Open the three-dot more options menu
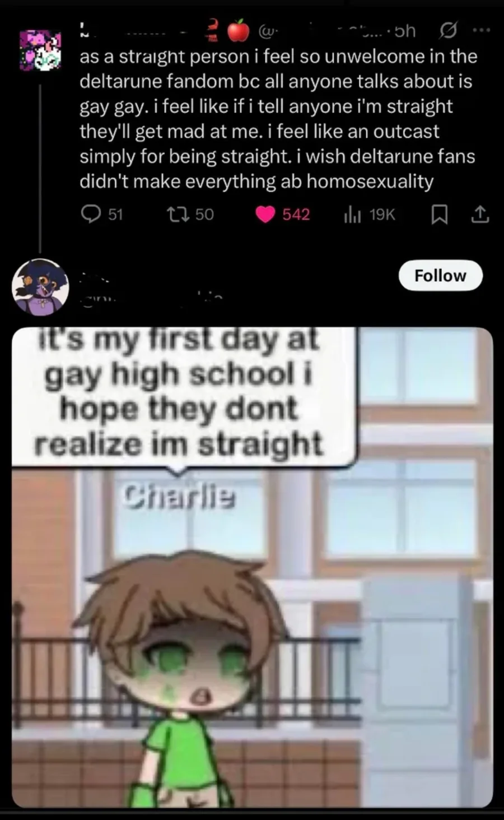Screen dimensions: 504x820 tap(481, 30)
